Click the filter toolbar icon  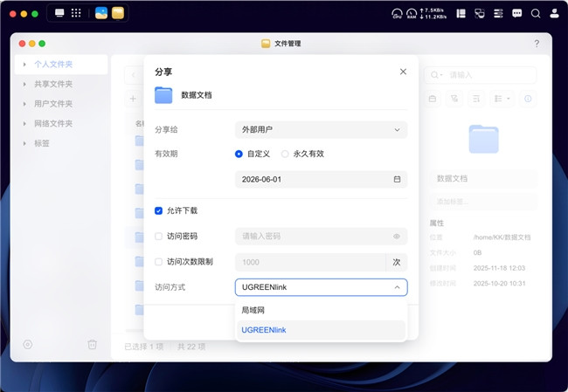click(454, 99)
